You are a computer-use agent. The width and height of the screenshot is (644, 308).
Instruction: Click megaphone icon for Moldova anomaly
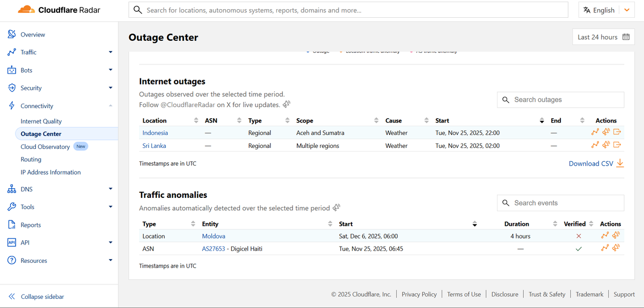616,235
